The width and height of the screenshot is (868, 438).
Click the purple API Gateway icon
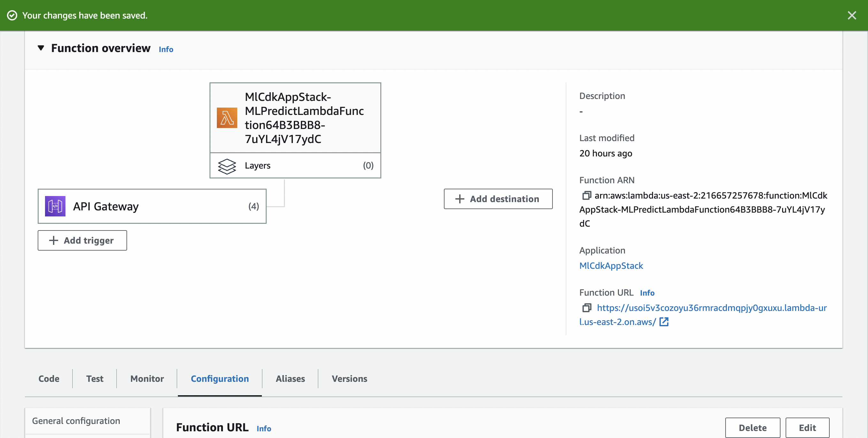click(x=55, y=206)
